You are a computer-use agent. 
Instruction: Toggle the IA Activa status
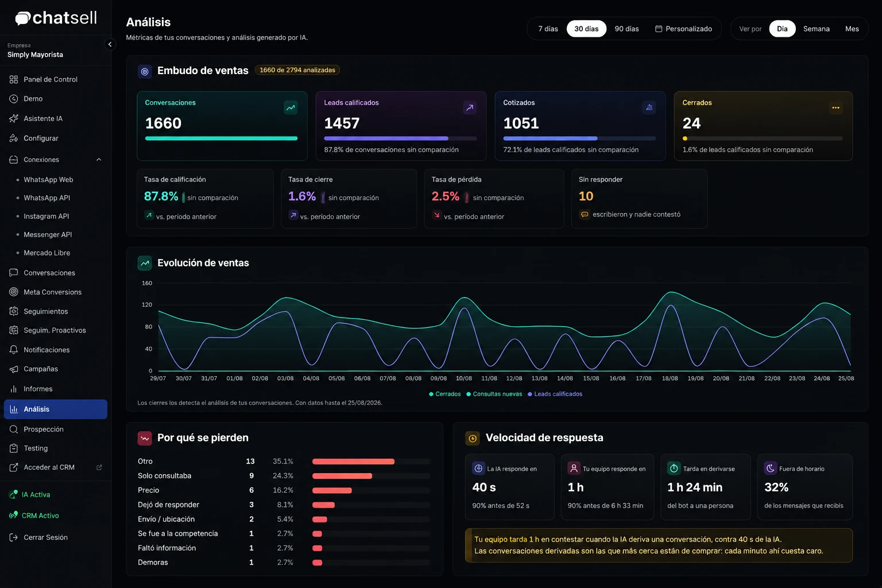30,494
